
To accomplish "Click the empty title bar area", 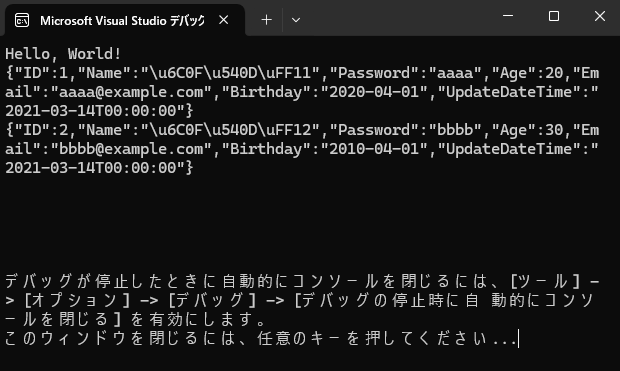I will point(395,18).
